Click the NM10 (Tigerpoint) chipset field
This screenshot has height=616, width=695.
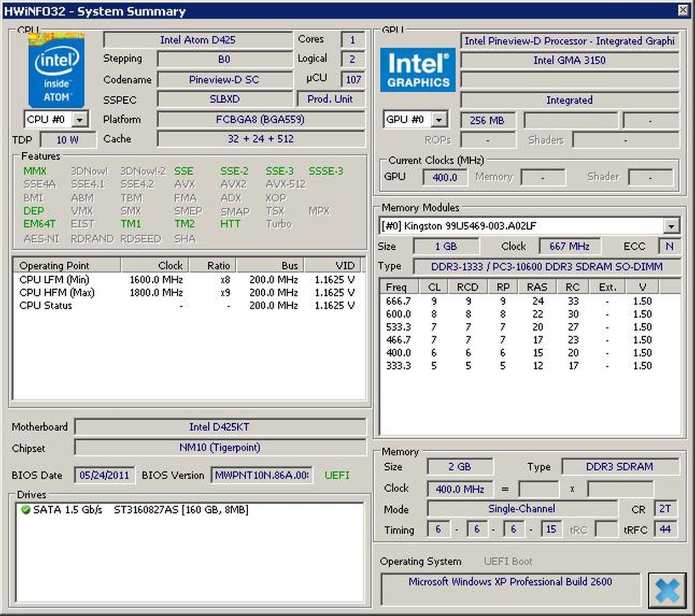[219, 448]
